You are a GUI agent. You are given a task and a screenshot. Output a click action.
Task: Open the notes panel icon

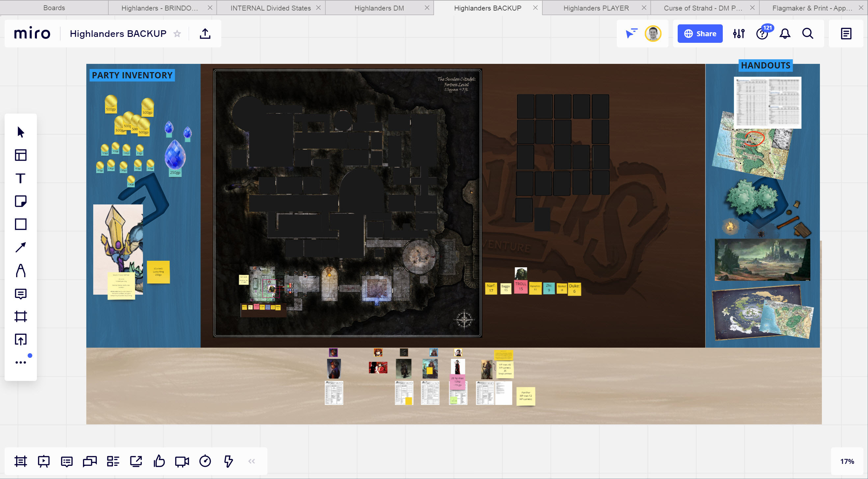(846, 33)
